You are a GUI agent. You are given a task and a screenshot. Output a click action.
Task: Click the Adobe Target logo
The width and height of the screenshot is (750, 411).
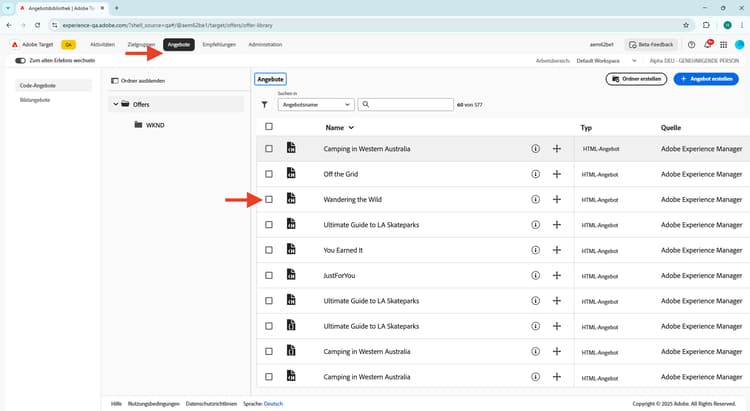point(15,44)
